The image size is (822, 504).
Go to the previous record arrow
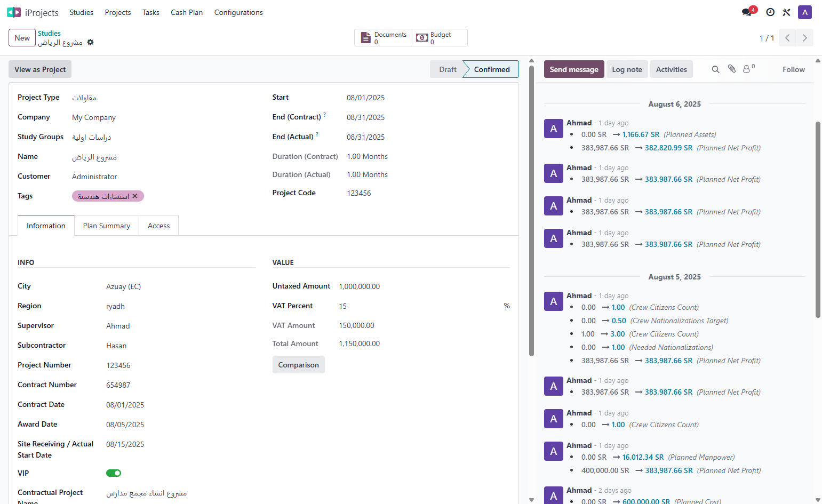pyautogui.click(x=787, y=38)
